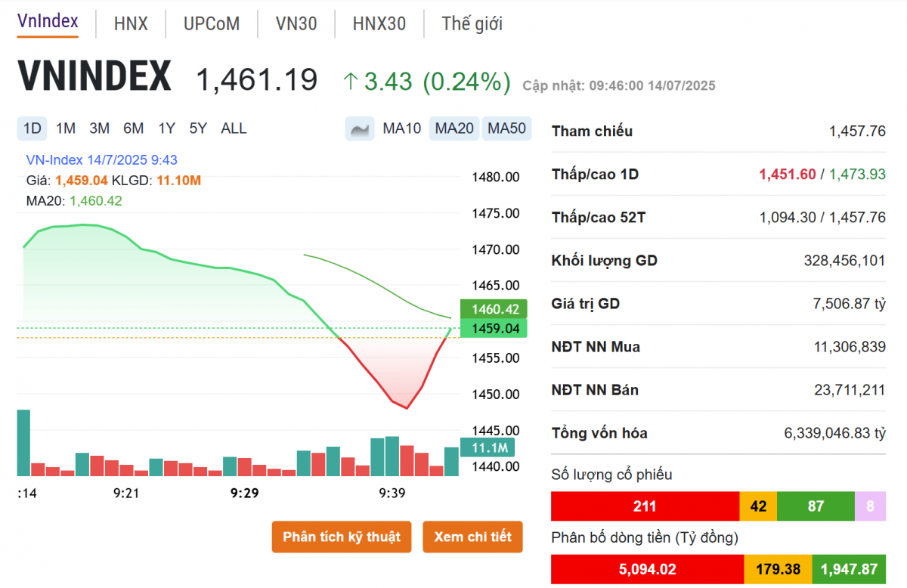Open the HNX tab
The image size is (907, 588).
pos(131,23)
